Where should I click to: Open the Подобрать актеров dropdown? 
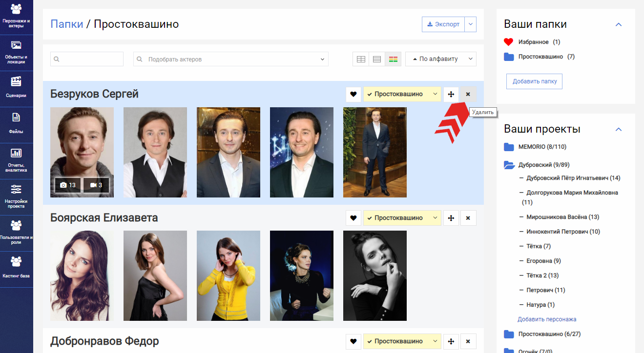coord(231,59)
